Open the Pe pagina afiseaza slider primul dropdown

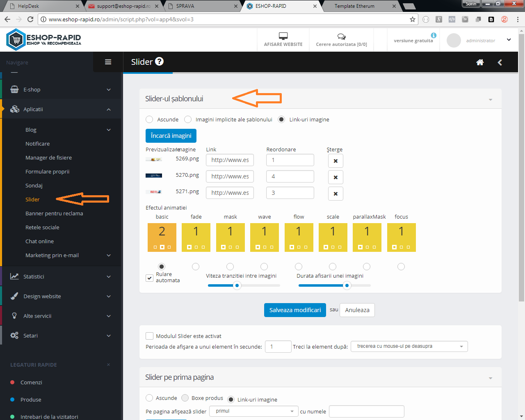[x=253, y=411]
